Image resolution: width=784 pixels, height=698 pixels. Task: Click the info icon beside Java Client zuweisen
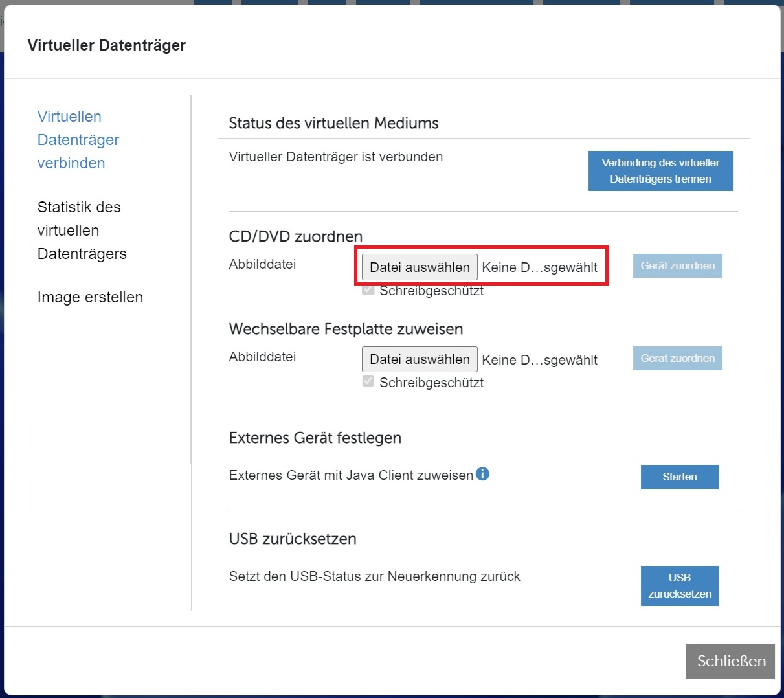(x=482, y=474)
